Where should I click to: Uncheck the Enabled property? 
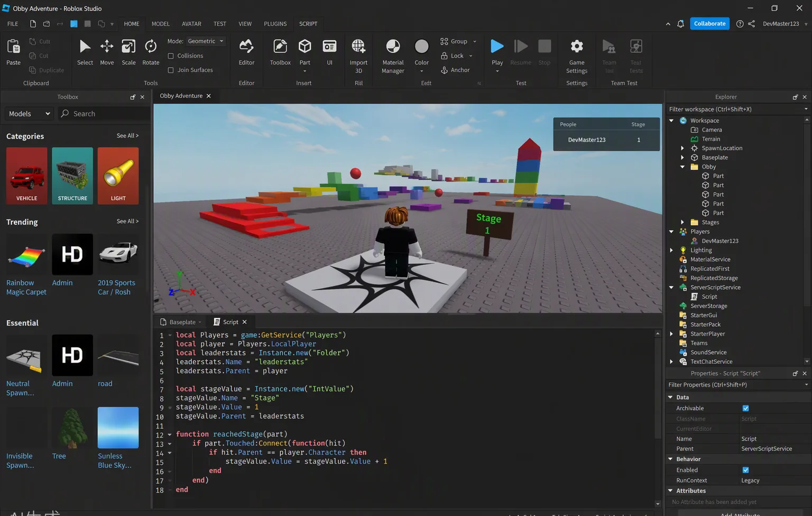tap(745, 470)
